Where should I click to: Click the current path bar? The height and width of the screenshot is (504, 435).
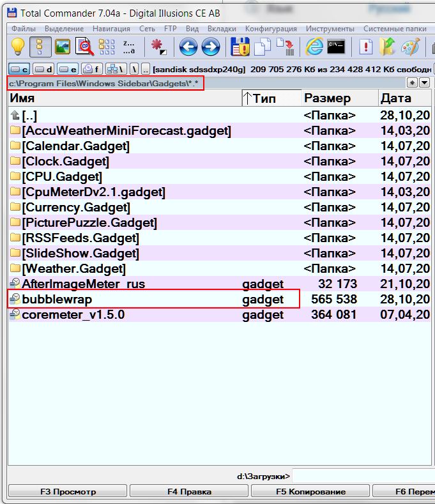point(206,83)
